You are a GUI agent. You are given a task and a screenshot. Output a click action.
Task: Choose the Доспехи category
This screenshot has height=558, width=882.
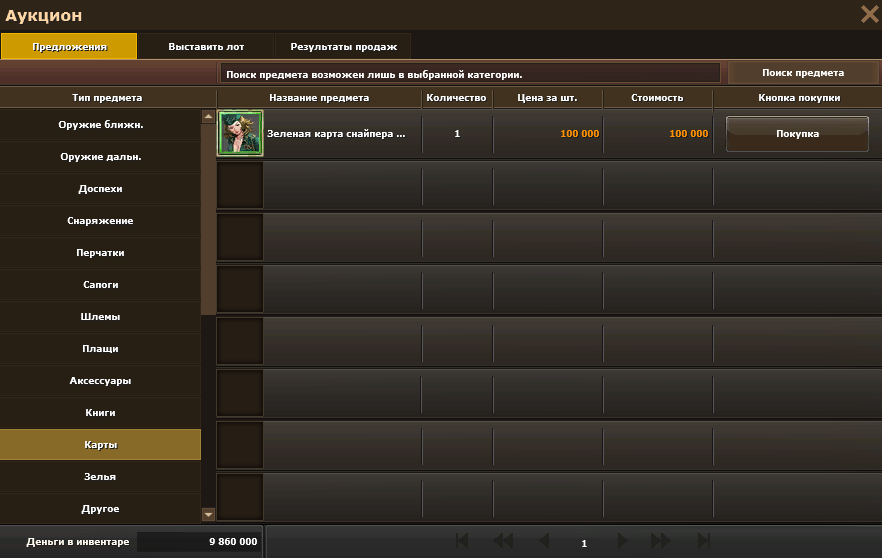[x=101, y=189]
